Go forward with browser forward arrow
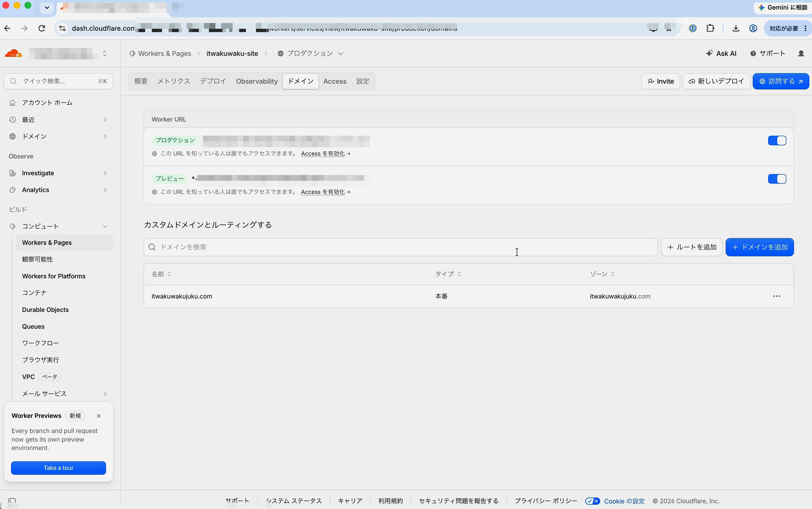812x509 pixels. coord(24,28)
